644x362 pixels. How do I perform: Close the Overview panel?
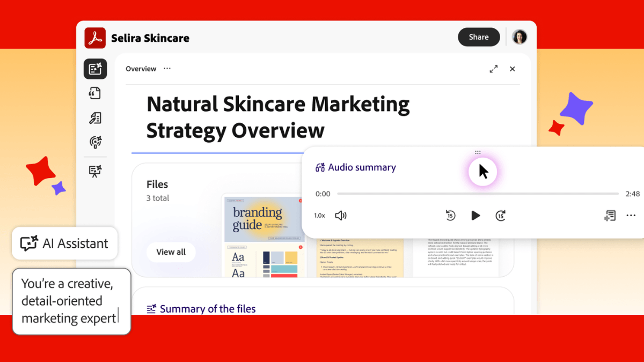coord(512,69)
